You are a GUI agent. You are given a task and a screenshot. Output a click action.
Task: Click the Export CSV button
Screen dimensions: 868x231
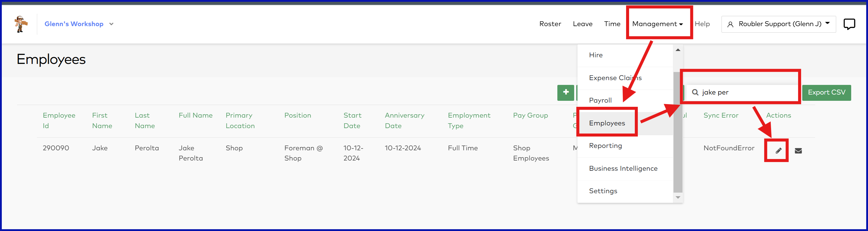(826, 92)
